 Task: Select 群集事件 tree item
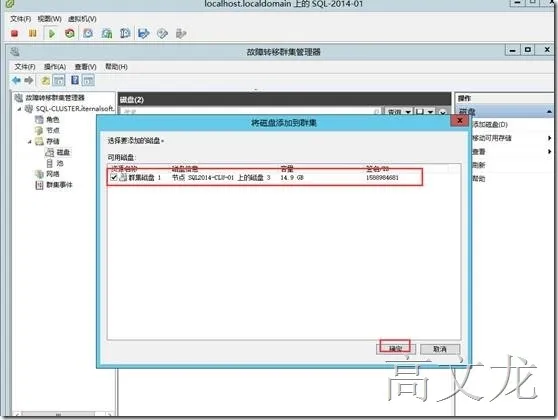click(x=59, y=185)
